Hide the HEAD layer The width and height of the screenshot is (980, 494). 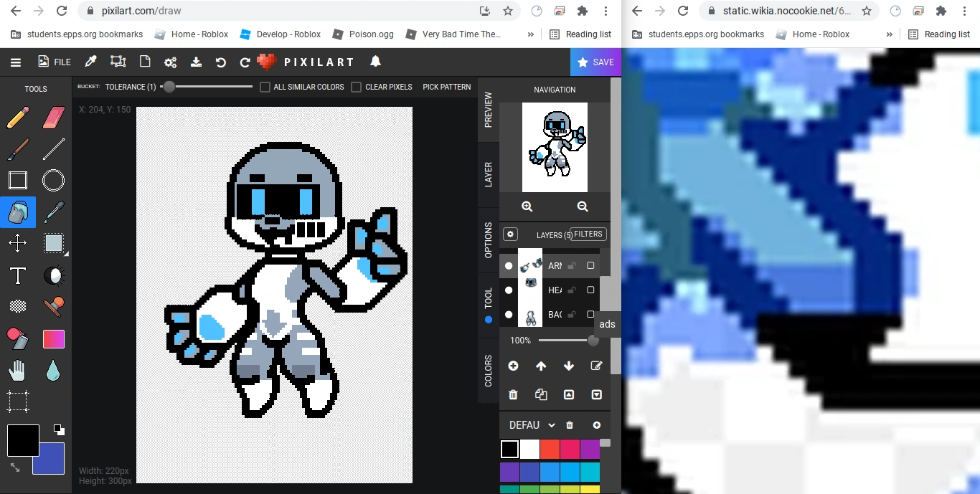(509, 290)
